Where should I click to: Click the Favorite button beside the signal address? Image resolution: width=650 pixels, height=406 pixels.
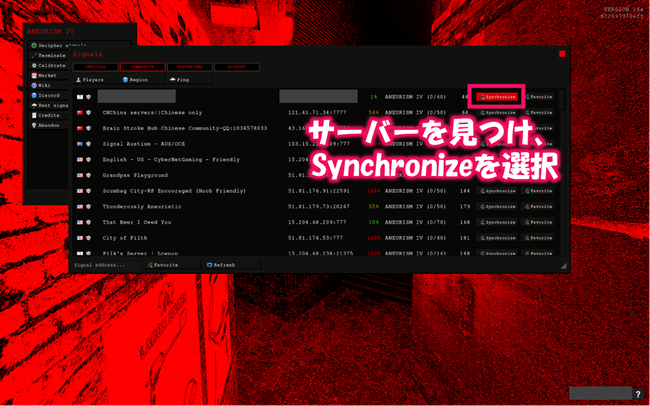click(172, 265)
